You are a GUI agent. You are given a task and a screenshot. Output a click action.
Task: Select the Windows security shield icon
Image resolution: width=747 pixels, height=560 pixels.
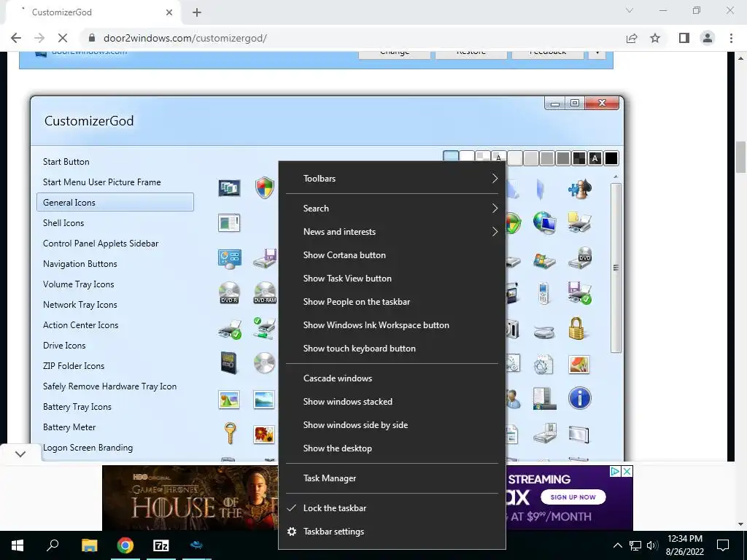click(264, 187)
